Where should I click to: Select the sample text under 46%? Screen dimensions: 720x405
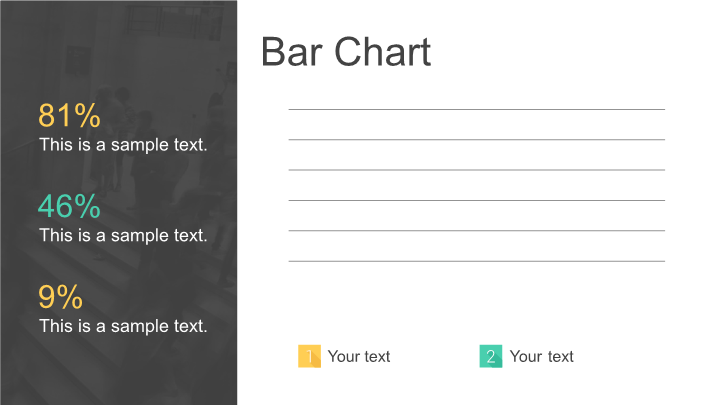coord(123,235)
